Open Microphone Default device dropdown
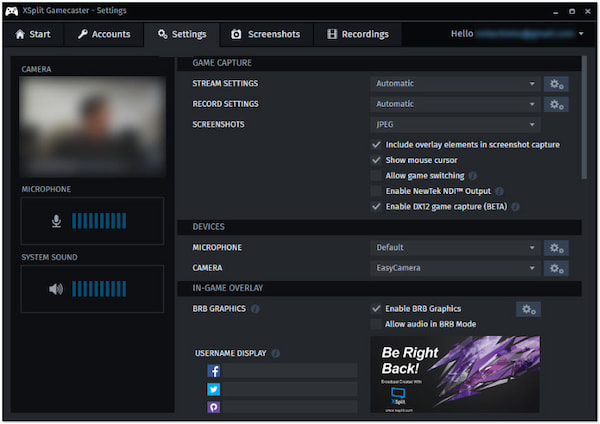 (455, 248)
